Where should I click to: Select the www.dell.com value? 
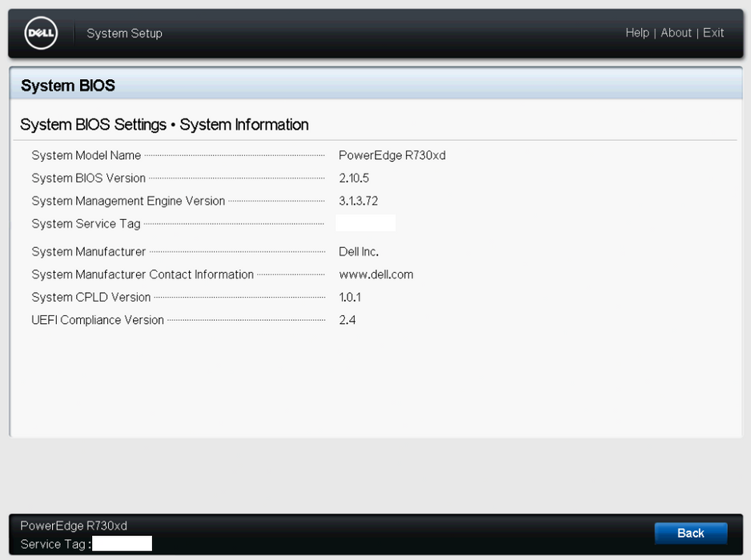coord(375,274)
